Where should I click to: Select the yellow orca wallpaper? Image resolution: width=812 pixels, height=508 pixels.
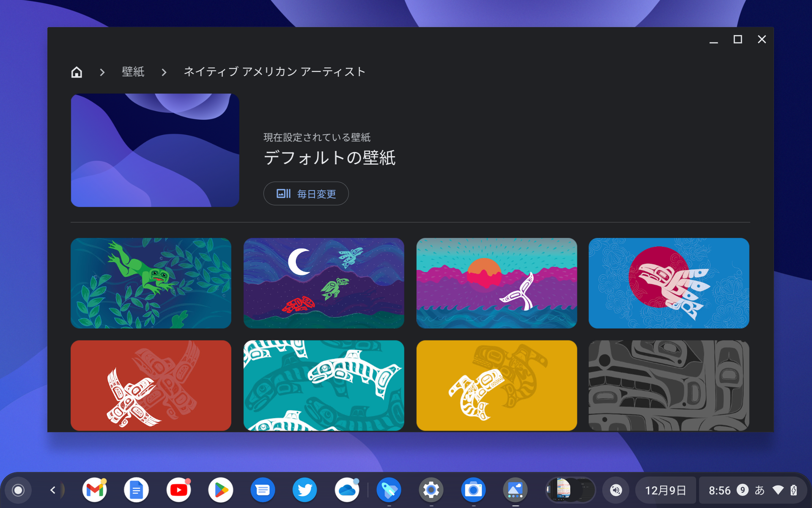[497, 385]
